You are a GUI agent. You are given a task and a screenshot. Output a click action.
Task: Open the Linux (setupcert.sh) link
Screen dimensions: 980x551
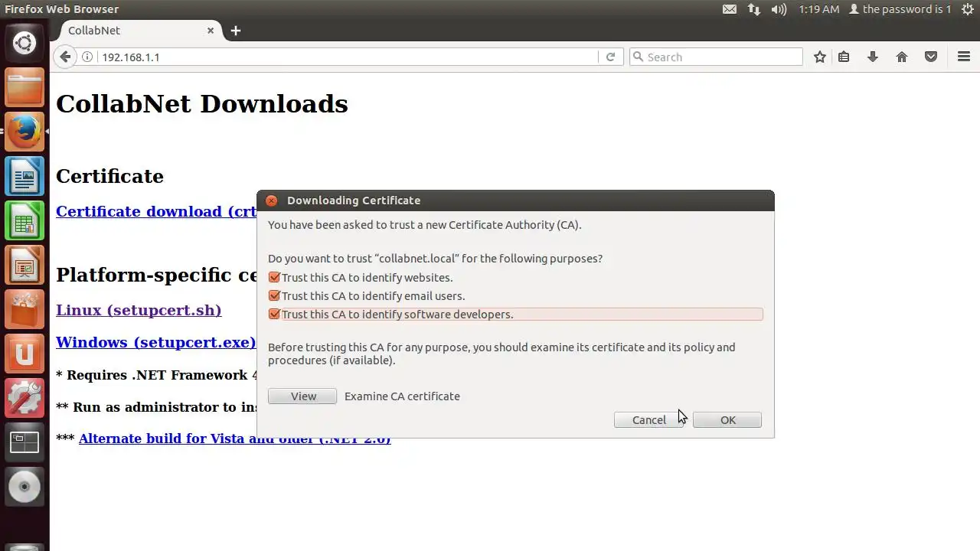pyautogui.click(x=139, y=310)
